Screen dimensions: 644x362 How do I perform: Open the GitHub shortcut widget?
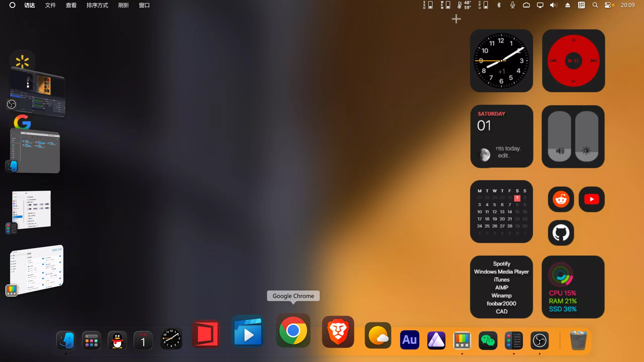click(560, 233)
